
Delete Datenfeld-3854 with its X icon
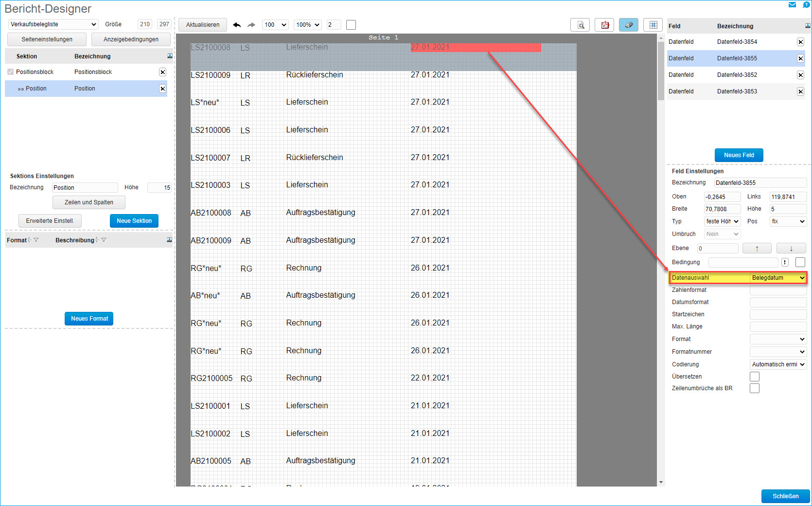(x=800, y=42)
